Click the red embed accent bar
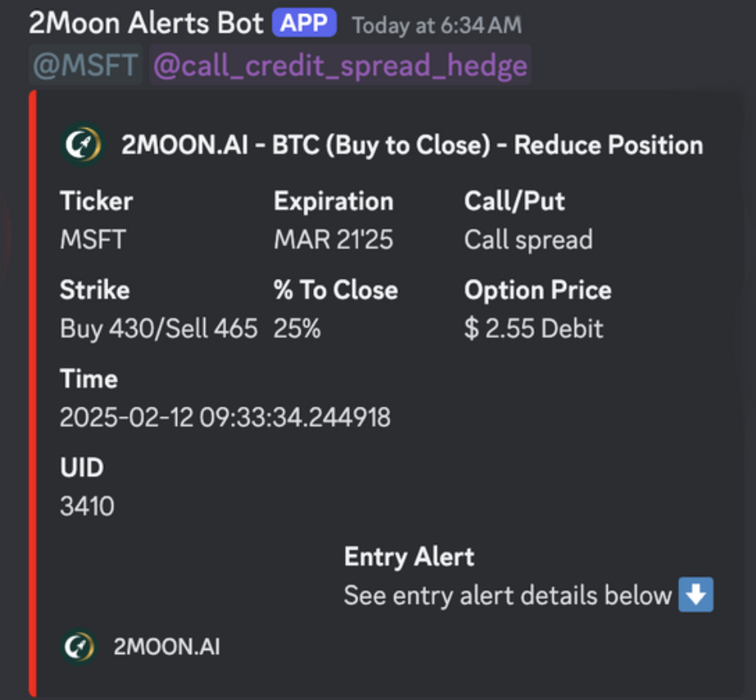Viewport: 756px width, 700px height. [x=33, y=393]
